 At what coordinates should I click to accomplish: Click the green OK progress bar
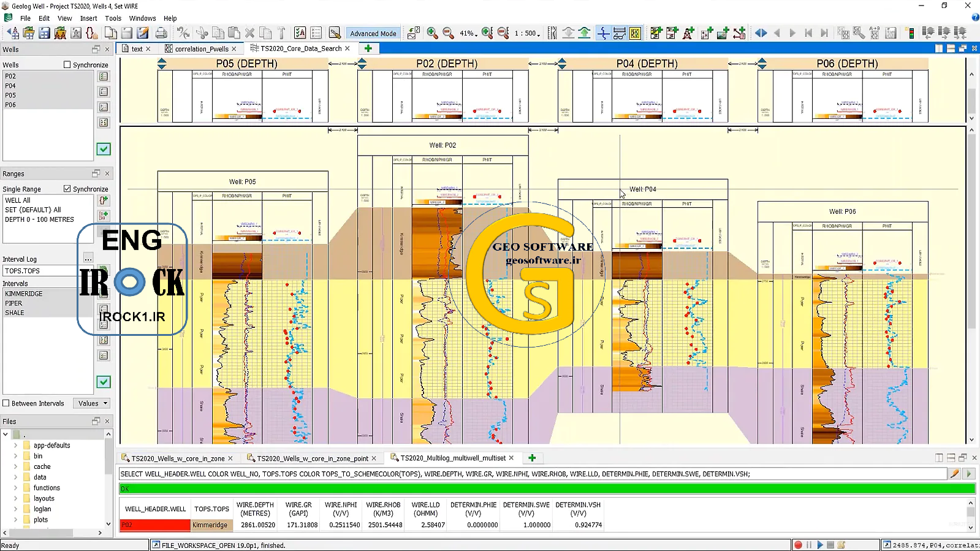[547, 489]
